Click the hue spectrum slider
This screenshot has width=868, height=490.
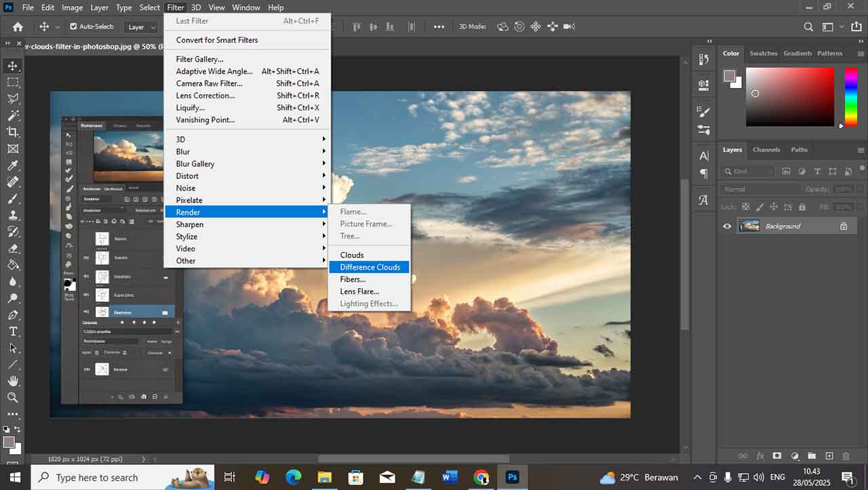point(850,97)
